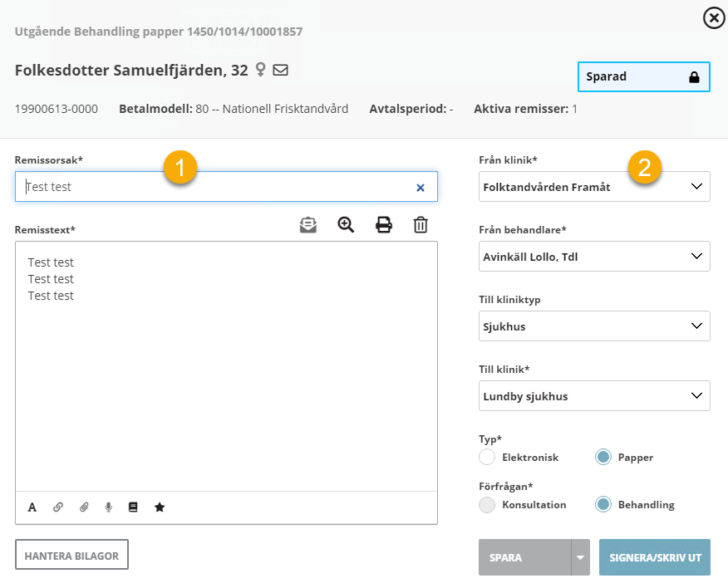Click the star favorites icon
The width and height of the screenshot is (728, 588).
pos(160,507)
